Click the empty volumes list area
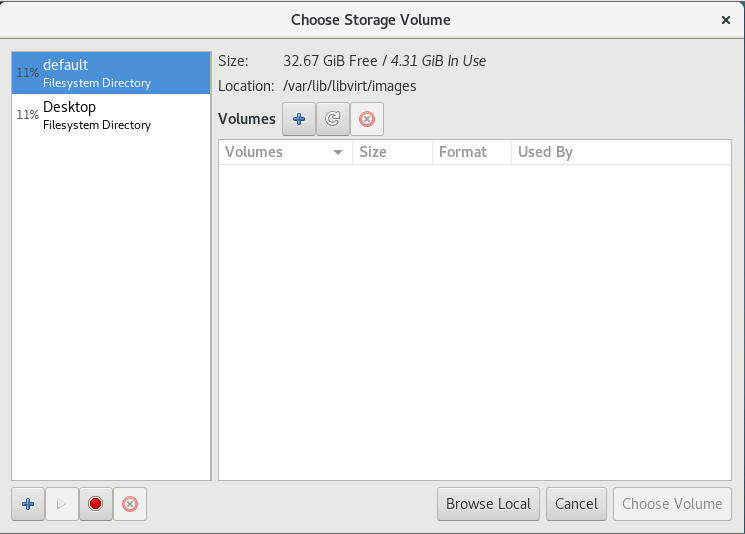This screenshot has height=534, width=745. [475, 322]
